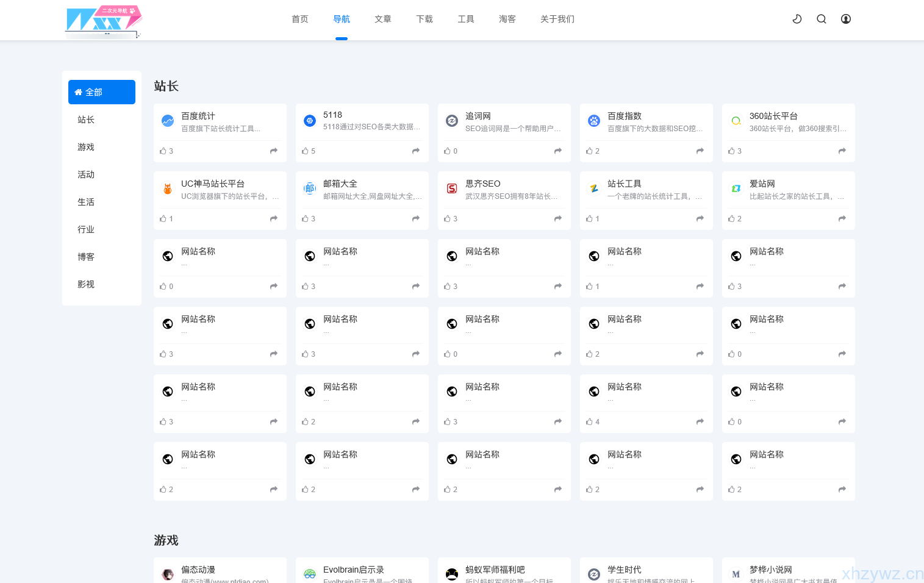Select the 游戏 sidebar category
This screenshot has height=583, width=924.
(86, 147)
